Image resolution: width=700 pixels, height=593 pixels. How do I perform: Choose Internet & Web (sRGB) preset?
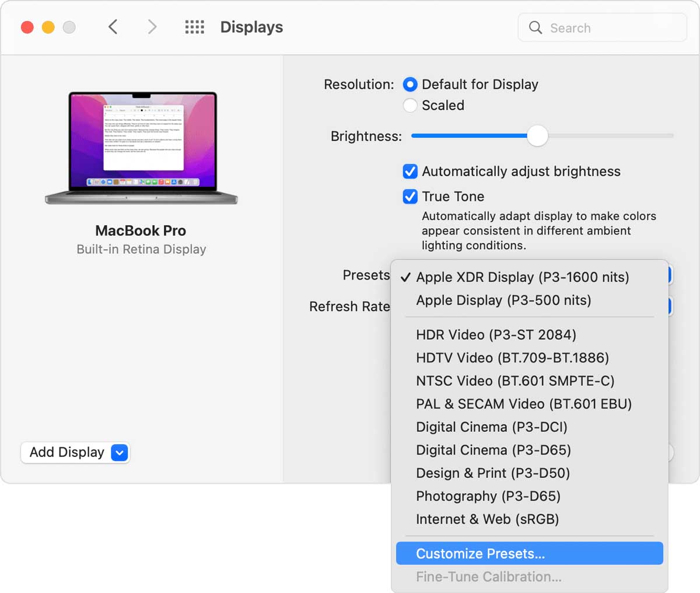530,519
